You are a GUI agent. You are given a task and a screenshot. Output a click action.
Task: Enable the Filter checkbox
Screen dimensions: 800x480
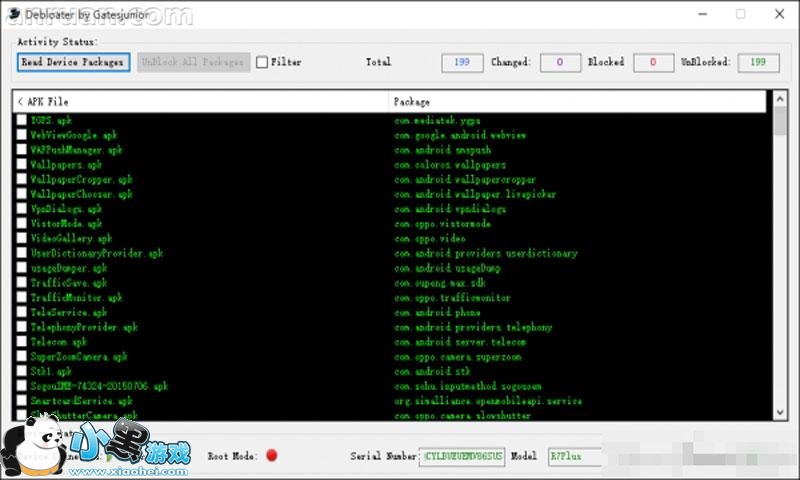click(x=262, y=62)
